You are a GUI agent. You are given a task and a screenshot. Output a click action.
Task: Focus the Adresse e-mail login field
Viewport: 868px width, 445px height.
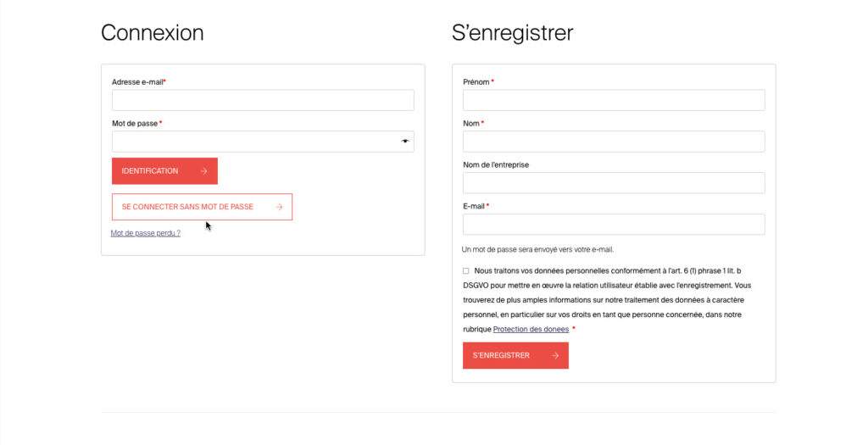(x=263, y=100)
